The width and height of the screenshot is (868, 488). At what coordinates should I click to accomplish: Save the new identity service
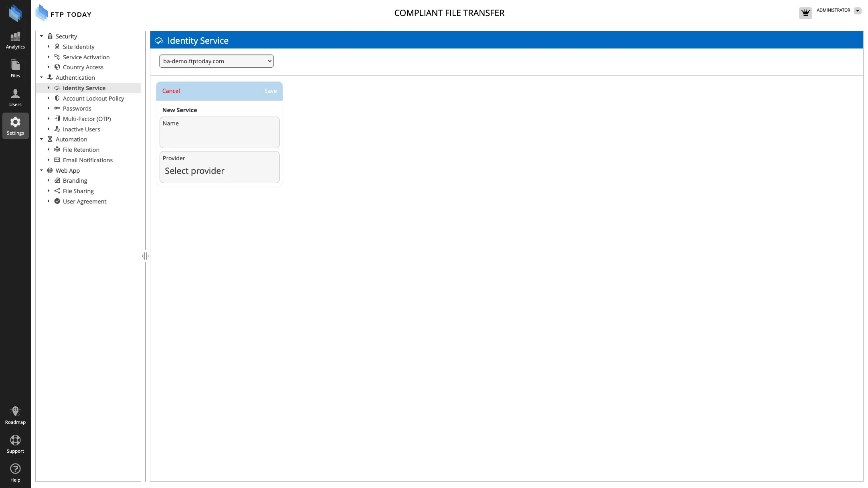pos(270,91)
